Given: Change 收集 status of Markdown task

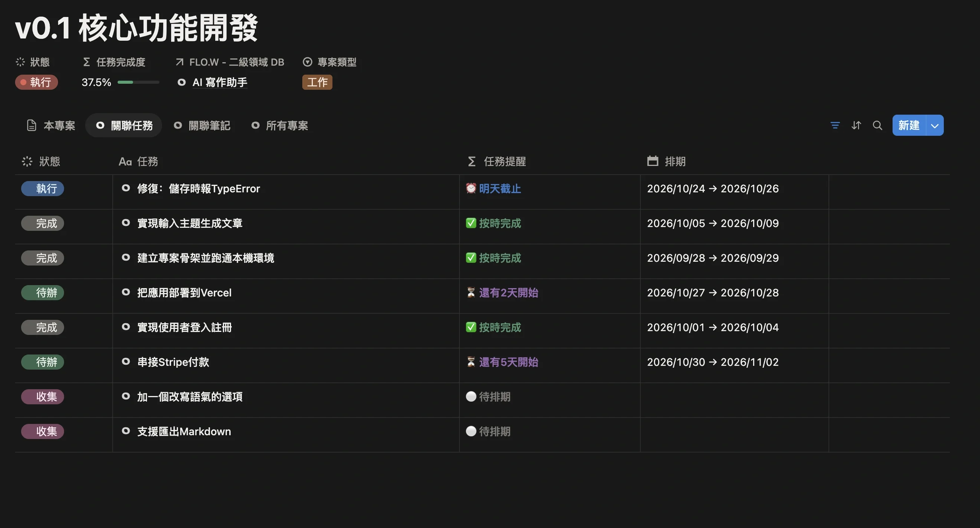Looking at the screenshot, I should pos(43,431).
